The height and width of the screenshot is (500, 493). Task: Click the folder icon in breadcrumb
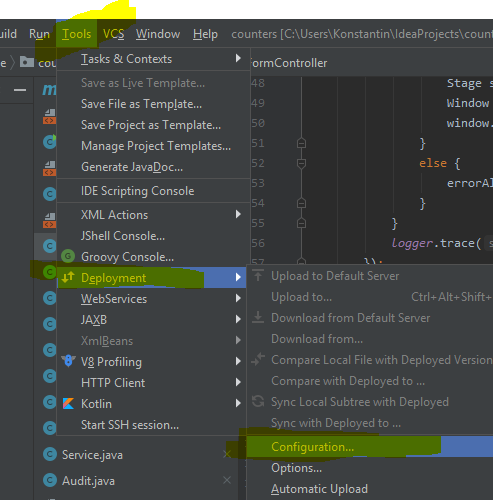point(27,62)
